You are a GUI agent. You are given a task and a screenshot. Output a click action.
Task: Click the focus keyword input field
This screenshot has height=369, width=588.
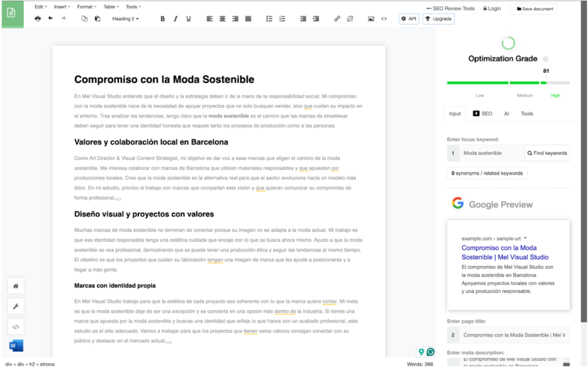pos(491,153)
